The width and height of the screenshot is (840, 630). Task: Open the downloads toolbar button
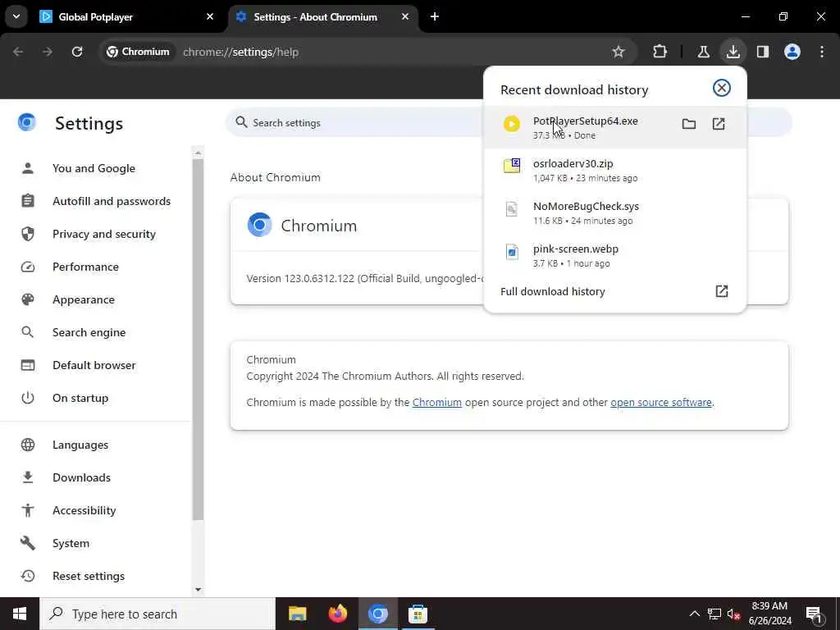tap(733, 52)
